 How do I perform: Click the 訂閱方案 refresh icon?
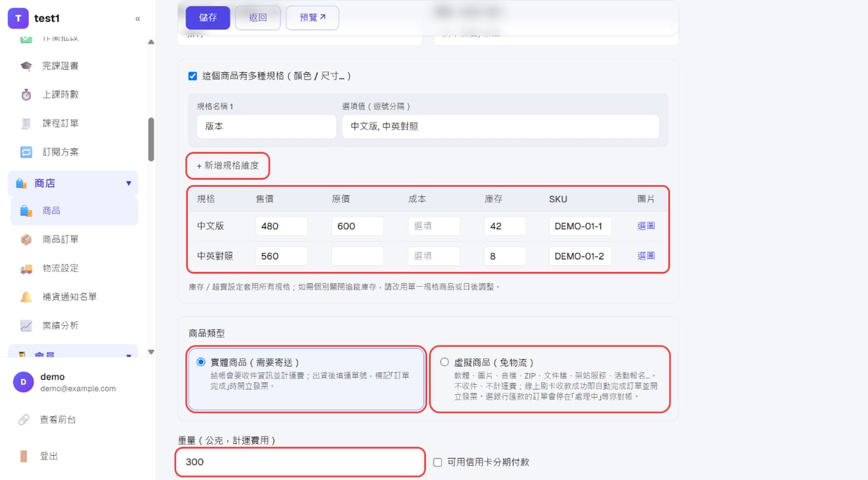click(x=26, y=152)
